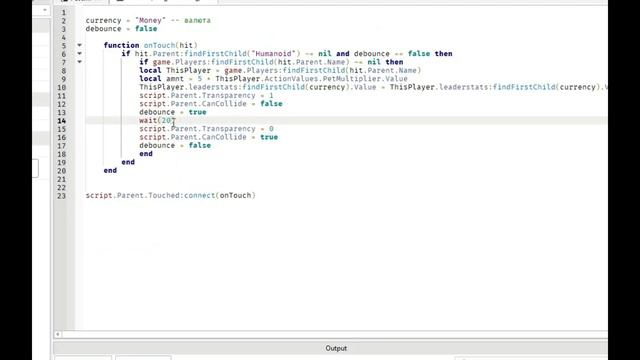Viewport: 640px width, 360px height.
Task: Click local ThisPlayer on line 8
Action: click(175, 70)
